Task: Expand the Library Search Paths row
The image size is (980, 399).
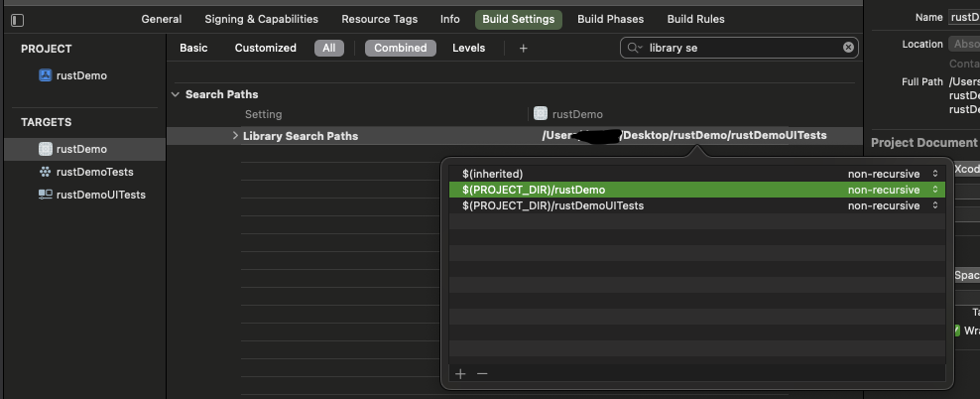Action: (235, 135)
